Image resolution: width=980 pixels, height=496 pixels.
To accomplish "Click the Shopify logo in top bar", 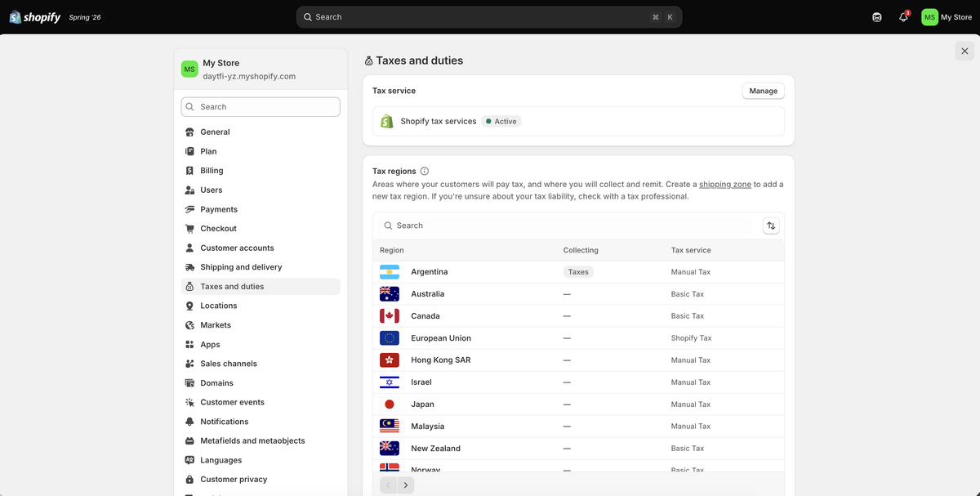I will (35, 17).
